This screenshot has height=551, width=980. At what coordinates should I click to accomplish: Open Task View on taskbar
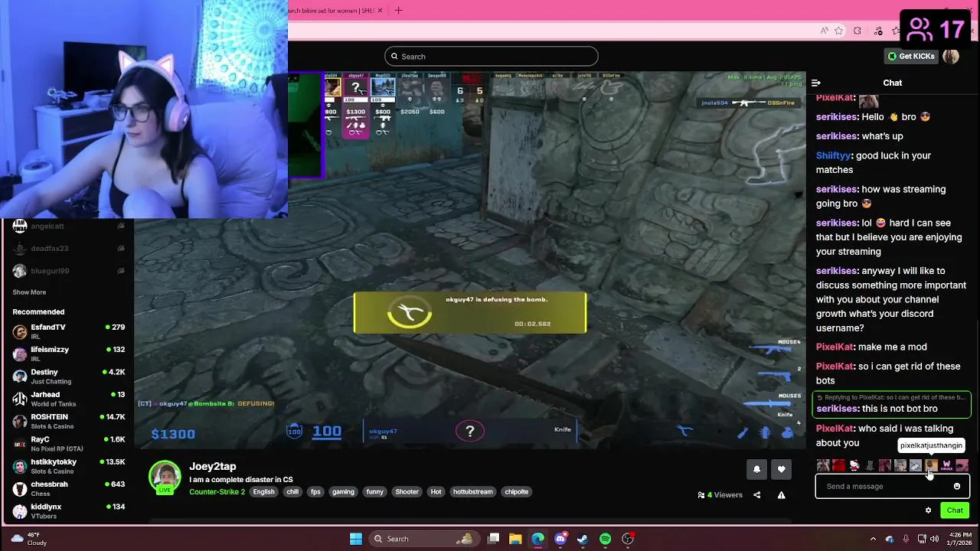pos(493,539)
